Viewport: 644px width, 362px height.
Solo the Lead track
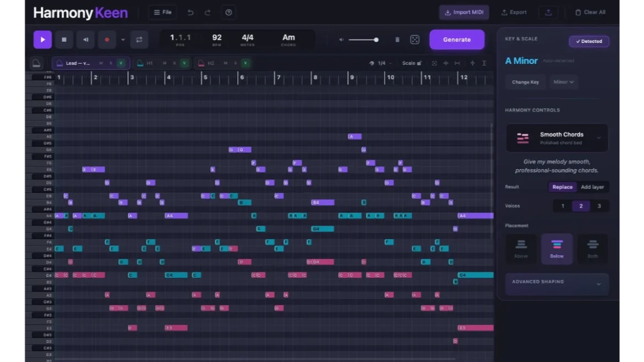[x=111, y=63]
